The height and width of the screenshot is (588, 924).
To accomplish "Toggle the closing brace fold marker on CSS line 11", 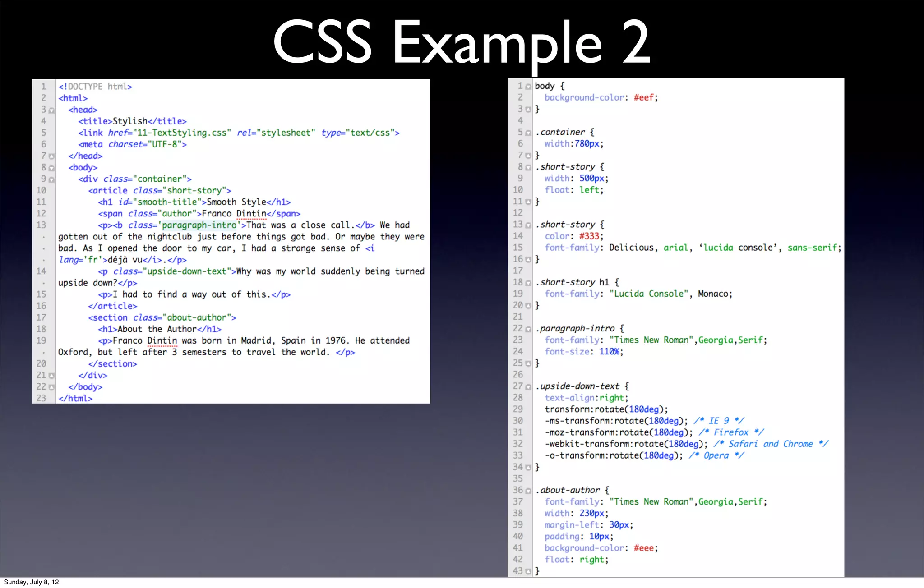I will 528,202.
